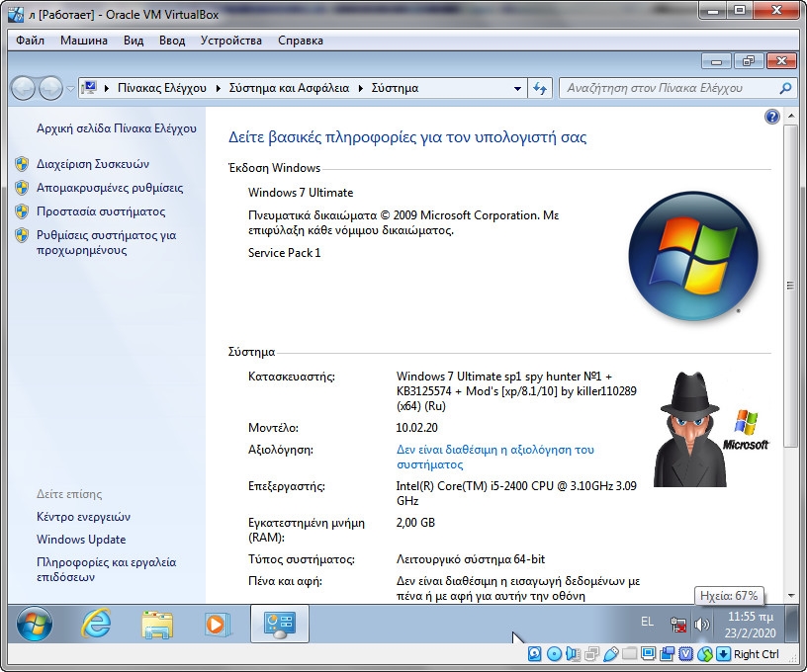
Task: Open the Устройства menu
Action: pos(230,41)
